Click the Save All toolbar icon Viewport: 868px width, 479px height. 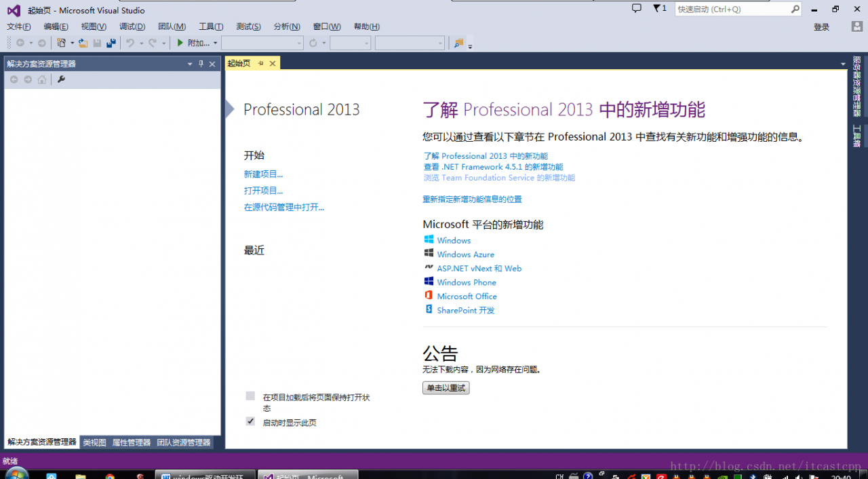111,43
